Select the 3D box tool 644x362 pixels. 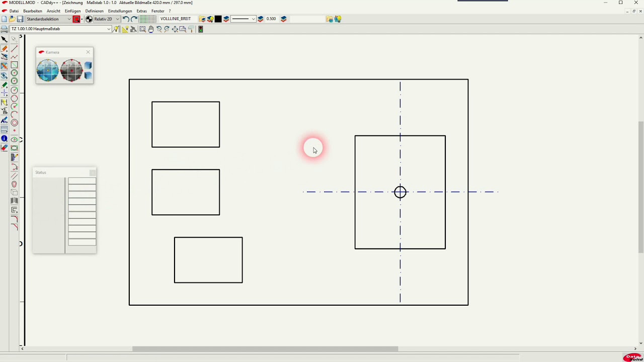(14, 192)
